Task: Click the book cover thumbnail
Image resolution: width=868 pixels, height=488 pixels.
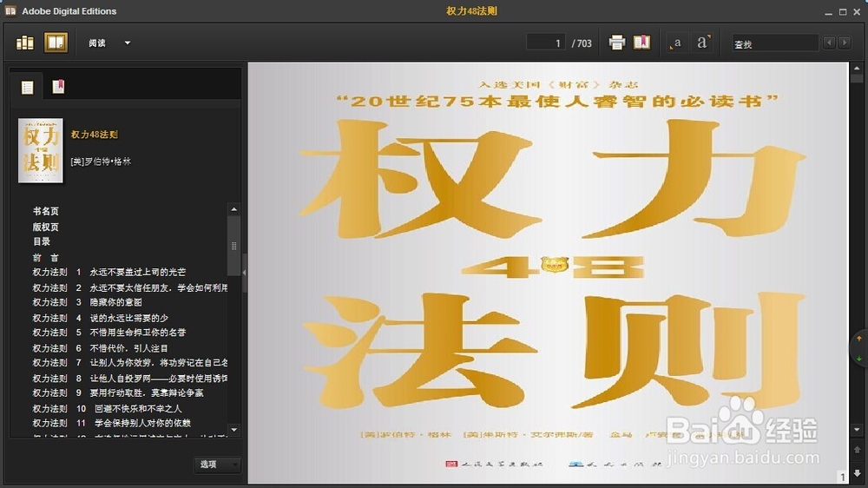Action: click(41, 150)
